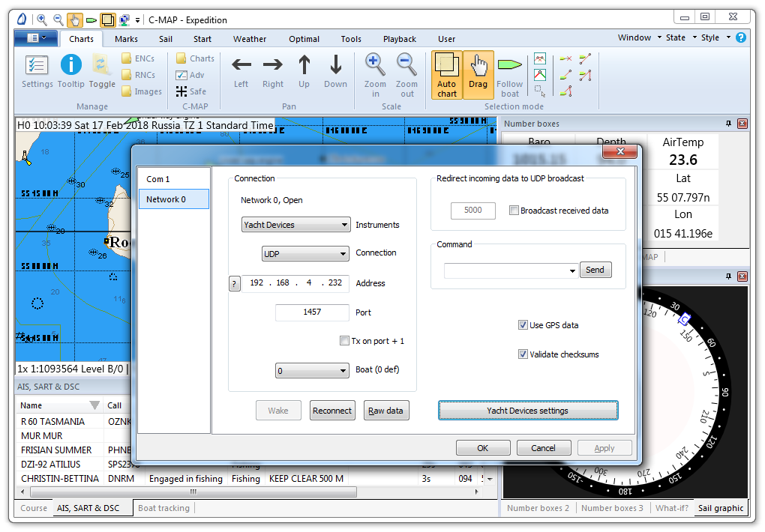
Task: Click the Reconnect button
Action: click(x=332, y=411)
